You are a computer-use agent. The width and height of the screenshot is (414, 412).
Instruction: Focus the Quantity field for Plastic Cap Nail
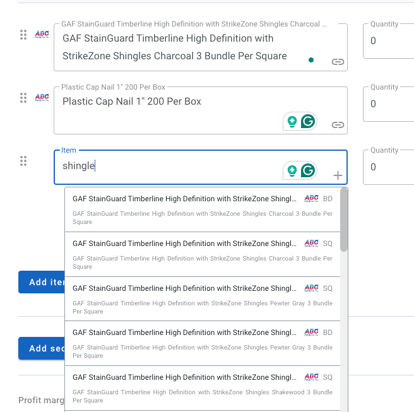[x=389, y=104]
